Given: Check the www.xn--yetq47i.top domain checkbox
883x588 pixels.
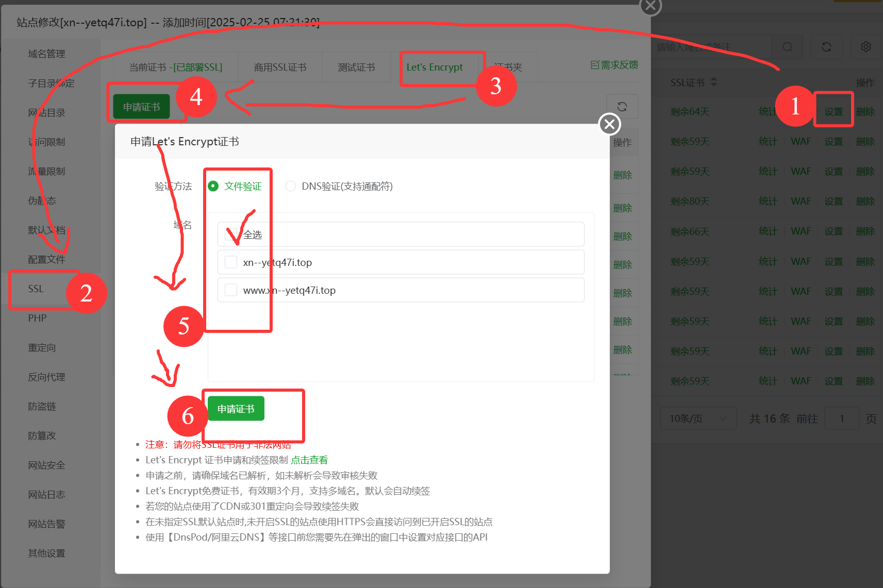Looking at the screenshot, I should coord(231,290).
